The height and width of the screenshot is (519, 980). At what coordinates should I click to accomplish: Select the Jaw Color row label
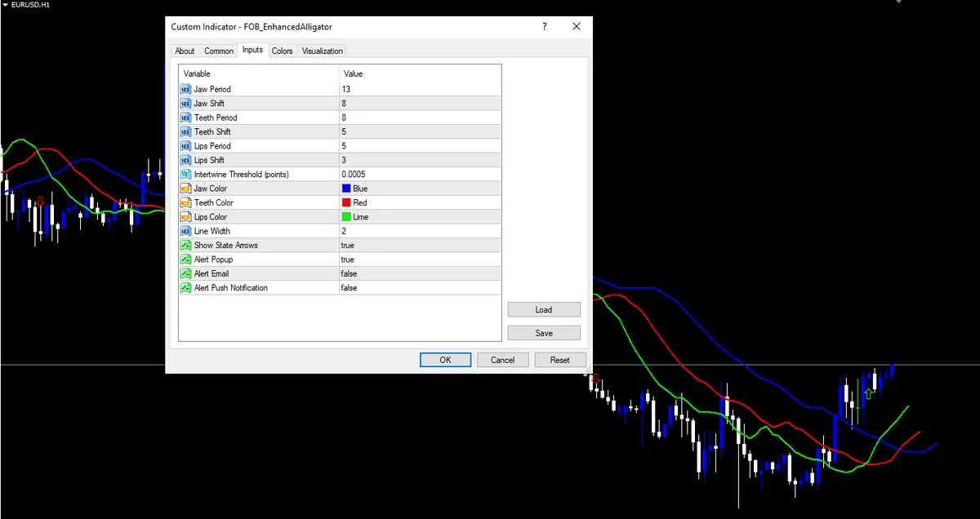tap(210, 189)
